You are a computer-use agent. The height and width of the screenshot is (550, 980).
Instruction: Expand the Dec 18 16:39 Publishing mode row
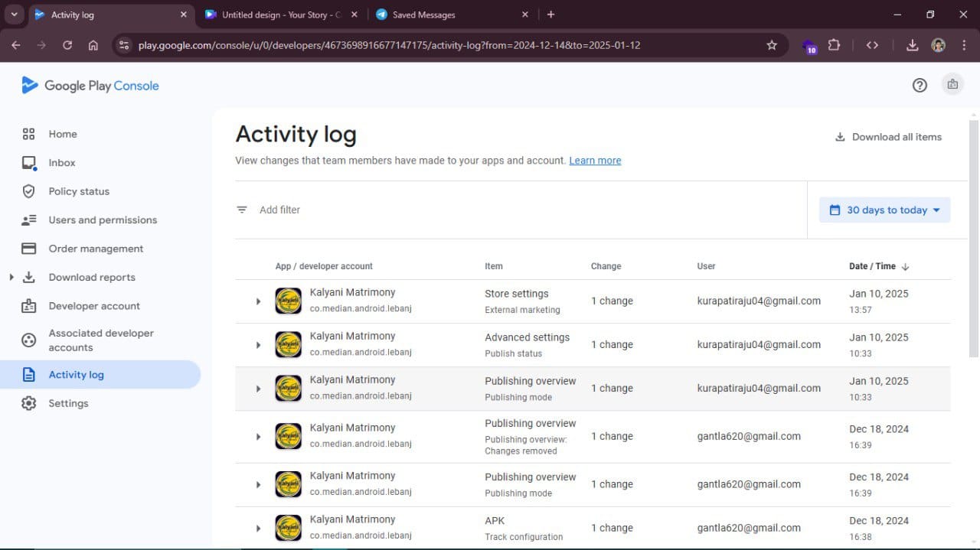coord(258,485)
